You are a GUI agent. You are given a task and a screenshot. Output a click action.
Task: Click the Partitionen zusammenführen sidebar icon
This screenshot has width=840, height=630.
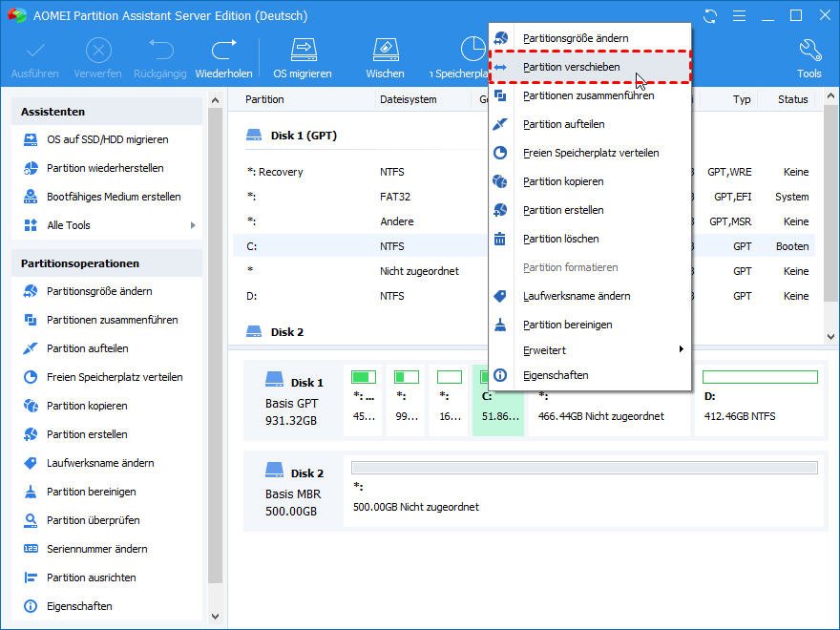31,320
